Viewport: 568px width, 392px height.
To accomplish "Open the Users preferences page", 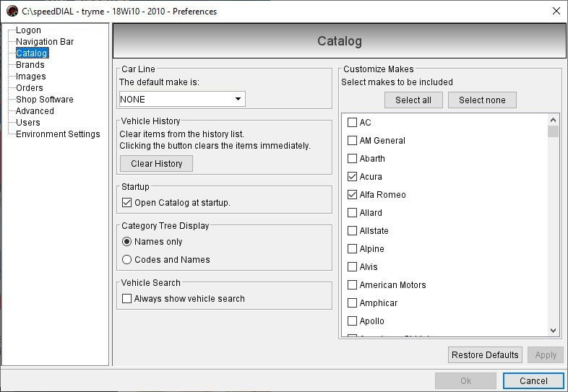I will point(28,123).
